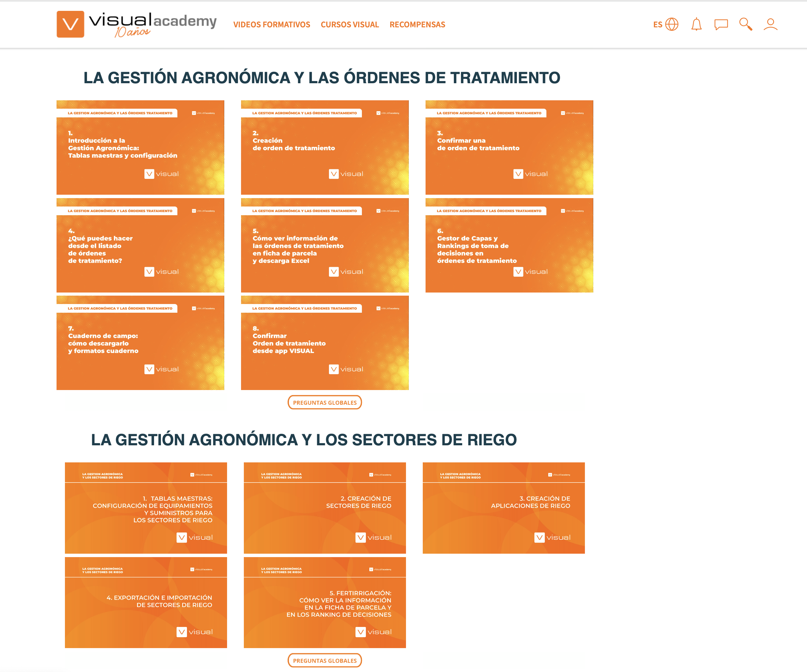Open video 5 Cómo ver información de las órdenes
The width and height of the screenshot is (807, 672).
pyautogui.click(x=325, y=245)
